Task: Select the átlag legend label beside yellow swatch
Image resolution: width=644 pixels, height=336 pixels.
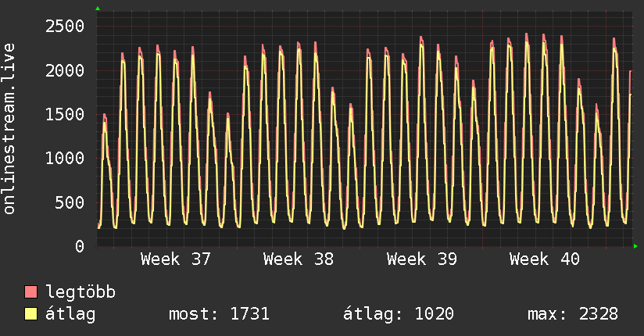Action: [x=70, y=314]
